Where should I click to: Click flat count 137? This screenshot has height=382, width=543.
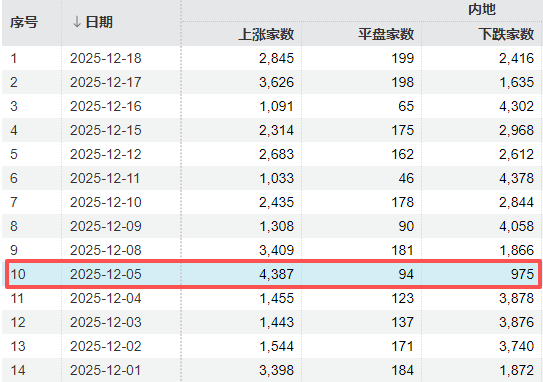click(402, 322)
